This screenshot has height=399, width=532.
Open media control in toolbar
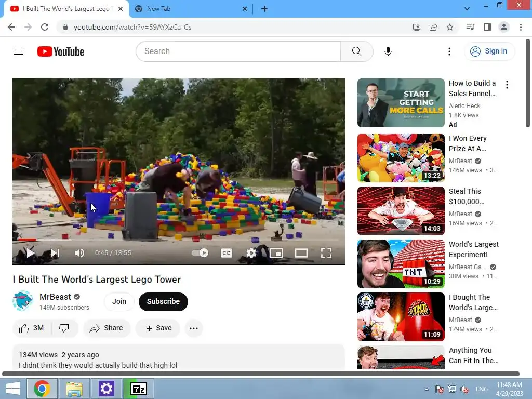click(x=470, y=27)
